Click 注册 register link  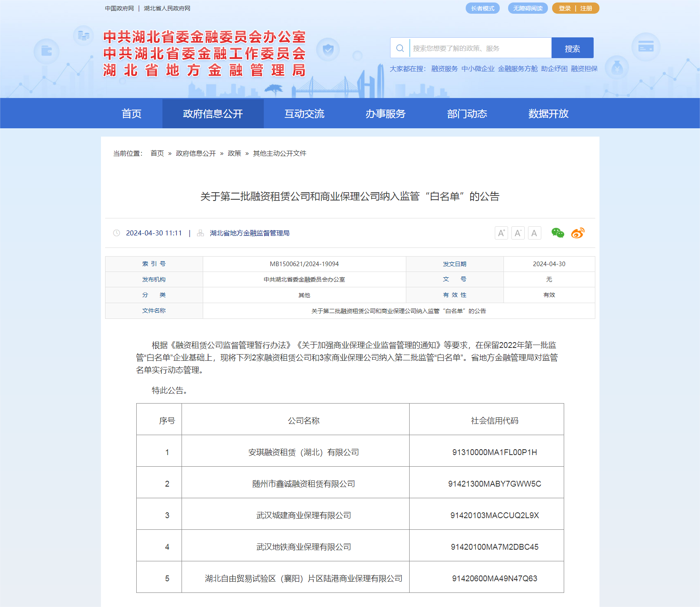click(x=586, y=8)
